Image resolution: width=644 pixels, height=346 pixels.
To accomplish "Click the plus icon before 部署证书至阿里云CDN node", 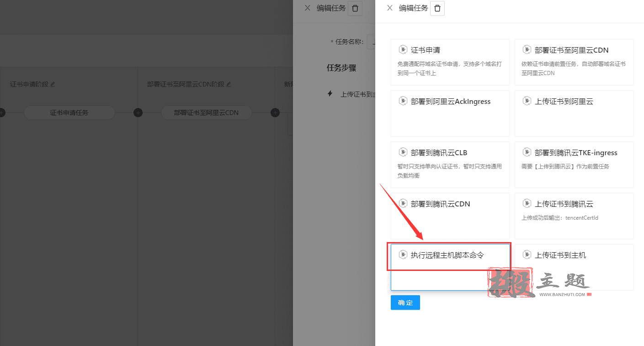I will [x=138, y=113].
